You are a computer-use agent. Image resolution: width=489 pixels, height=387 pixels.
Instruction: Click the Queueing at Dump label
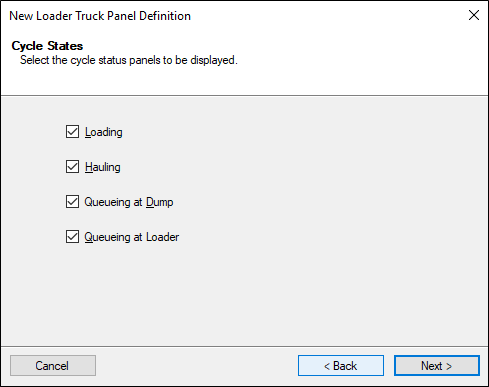[x=129, y=202]
